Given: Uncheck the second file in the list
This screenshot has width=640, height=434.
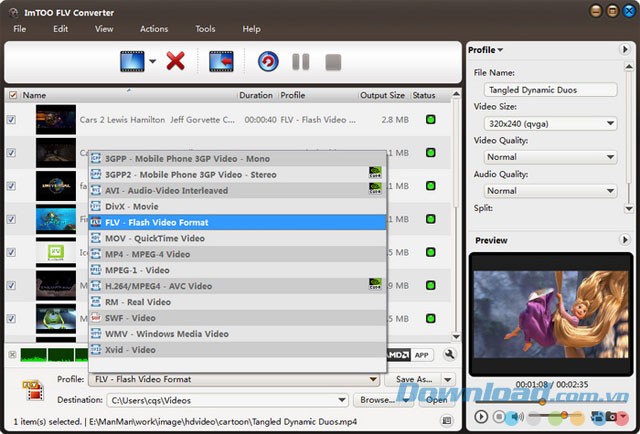Looking at the screenshot, I should pyautogui.click(x=12, y=153).
